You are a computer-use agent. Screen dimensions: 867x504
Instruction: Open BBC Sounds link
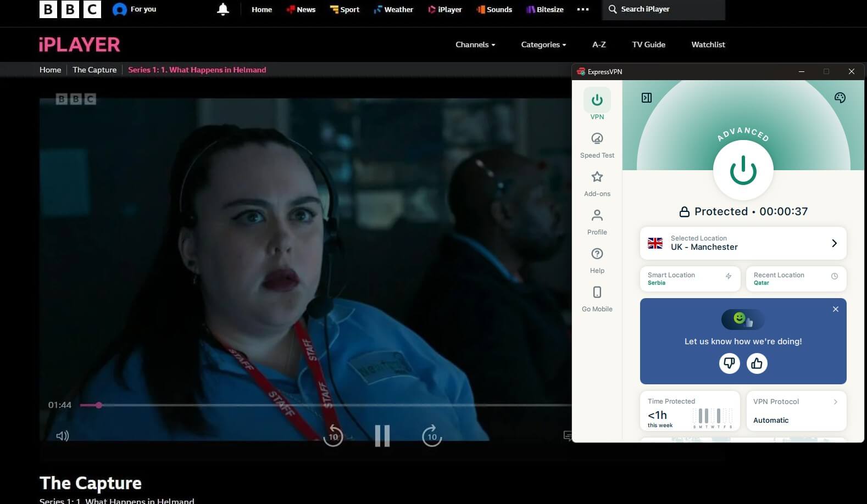(494, 9)
